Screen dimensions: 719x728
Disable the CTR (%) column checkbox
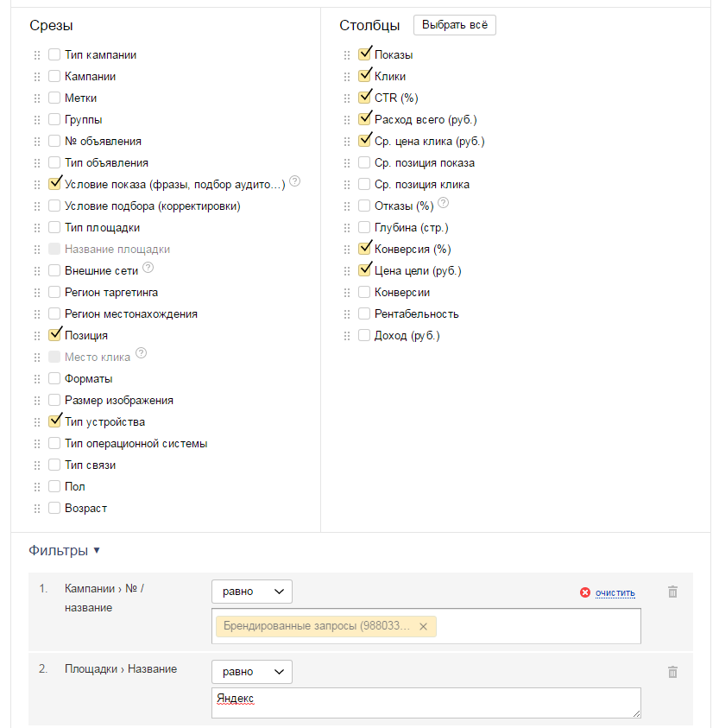364,98
